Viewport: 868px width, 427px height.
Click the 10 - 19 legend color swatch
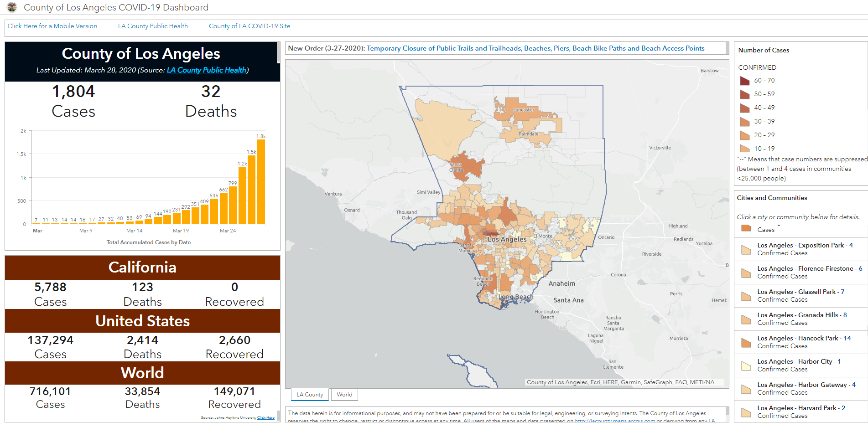click(x=745, y=149)
